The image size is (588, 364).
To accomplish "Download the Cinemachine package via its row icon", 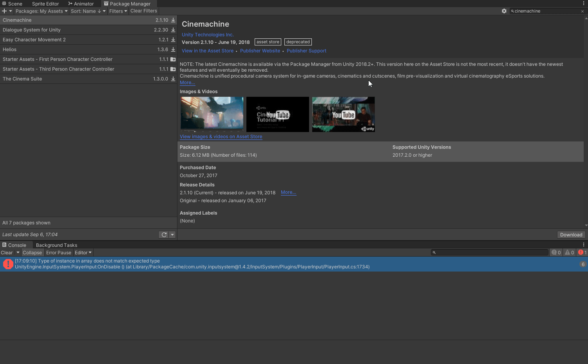I will (x=173, y=20).
